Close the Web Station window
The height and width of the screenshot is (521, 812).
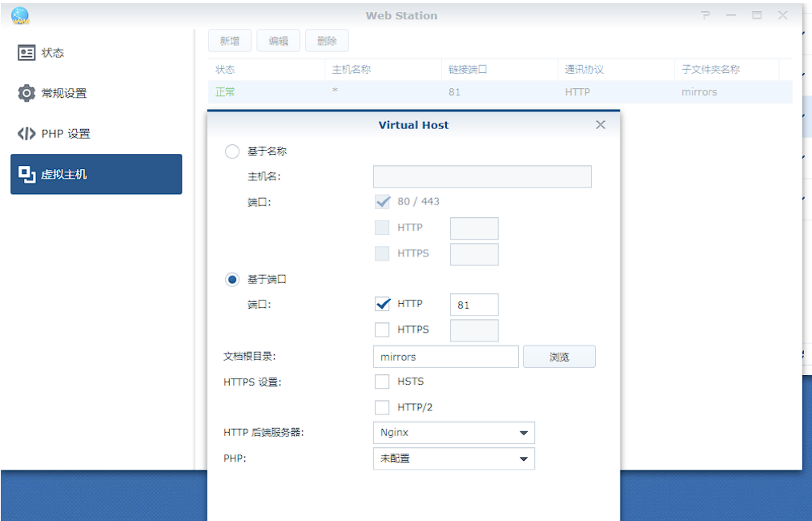pos(782,15)
